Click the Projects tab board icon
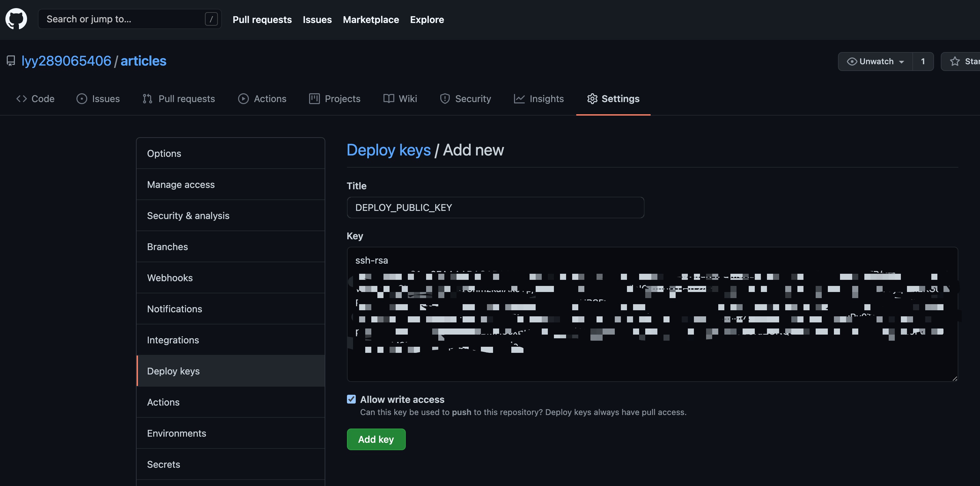 tap(314, 99)
